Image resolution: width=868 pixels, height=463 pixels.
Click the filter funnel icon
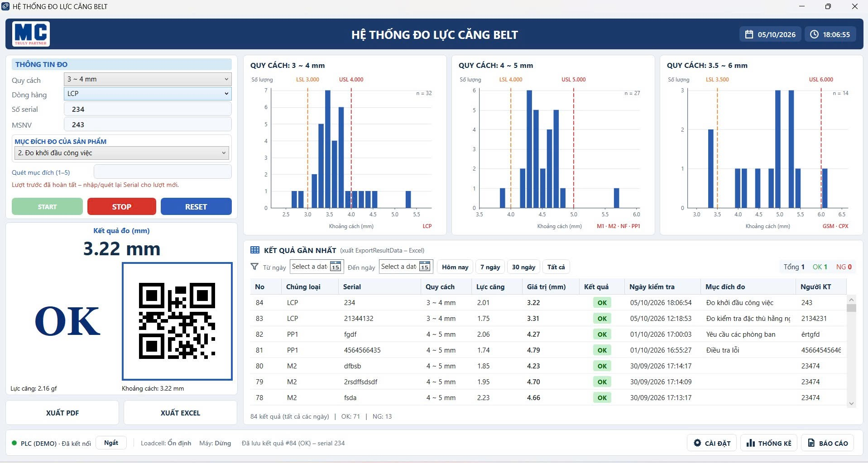[x=254, y=267]
